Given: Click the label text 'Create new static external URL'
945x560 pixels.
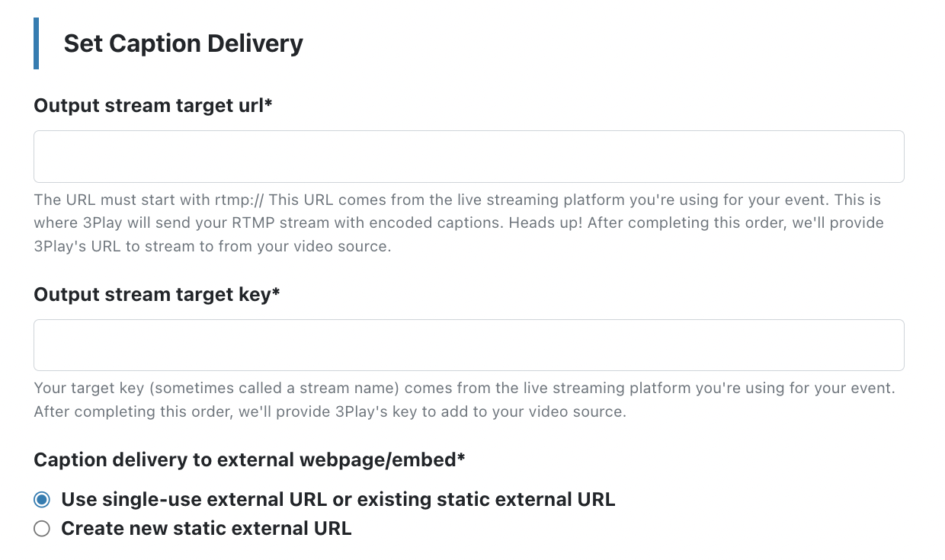Looking at the screenshot, I should [206, 529].
